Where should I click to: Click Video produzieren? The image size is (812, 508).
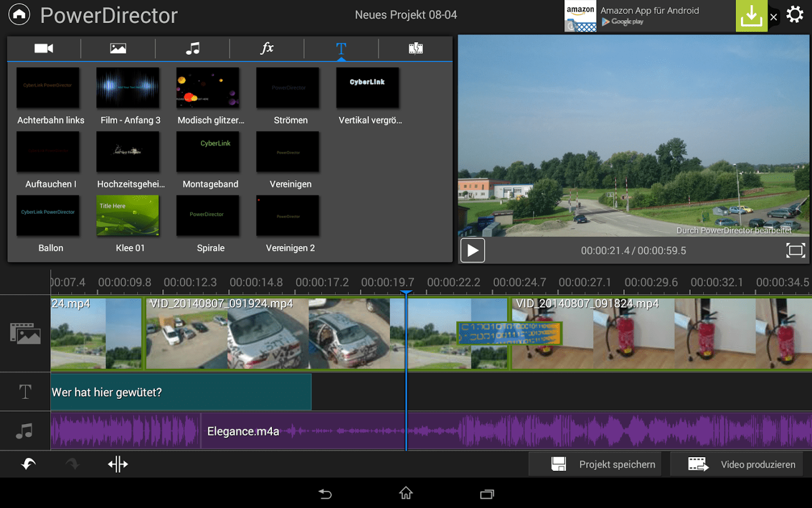pyautogui.click(x=736, y=464)
